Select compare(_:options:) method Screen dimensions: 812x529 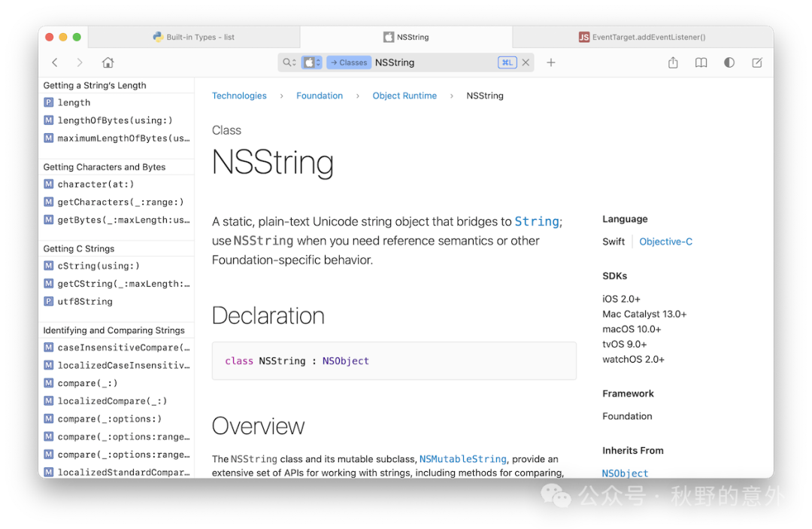click(117, 418)
